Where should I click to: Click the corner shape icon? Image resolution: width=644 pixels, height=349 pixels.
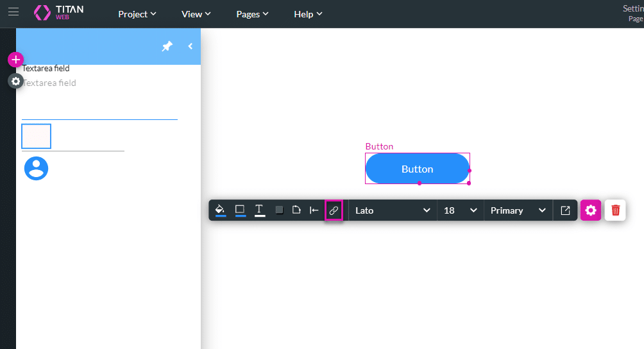point(296,210)
